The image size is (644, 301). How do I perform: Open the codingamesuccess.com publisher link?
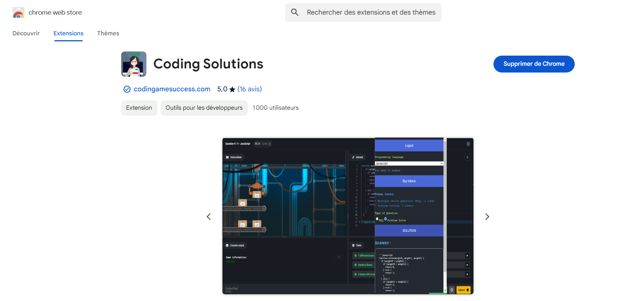click(x=172, y=89)
